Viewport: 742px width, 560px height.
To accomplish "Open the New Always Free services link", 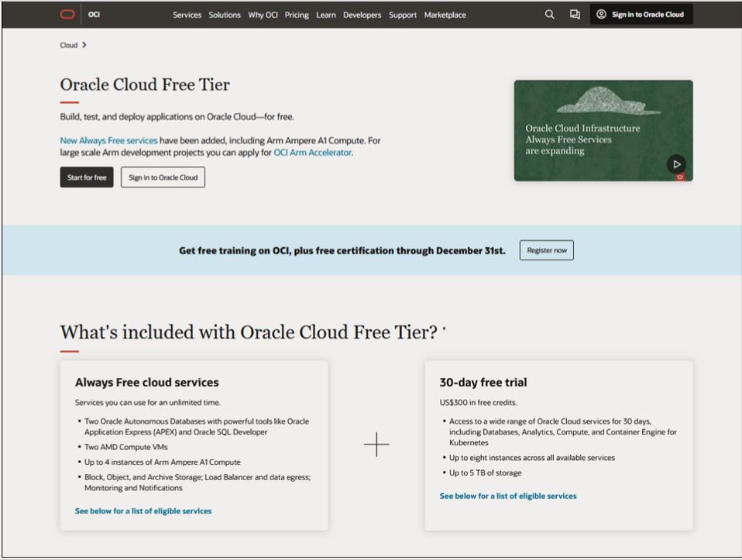I will pos(108,140).
